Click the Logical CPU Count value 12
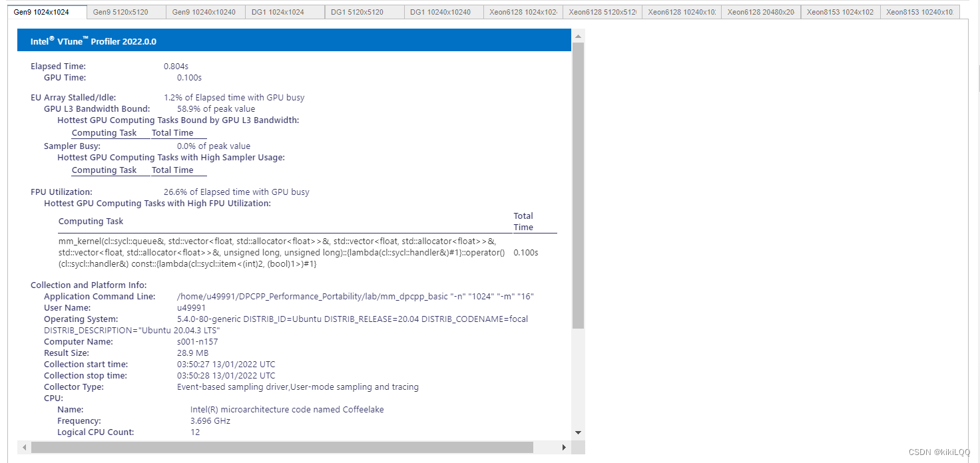Image resolution: width=980 pixels, height=463 pixels. 195,432
